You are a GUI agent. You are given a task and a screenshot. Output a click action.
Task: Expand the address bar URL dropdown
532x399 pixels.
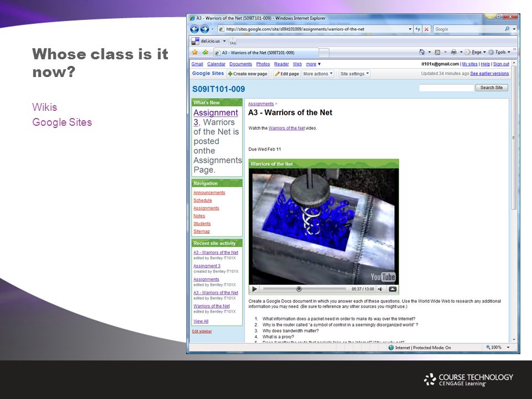click(x=410, y=29)
